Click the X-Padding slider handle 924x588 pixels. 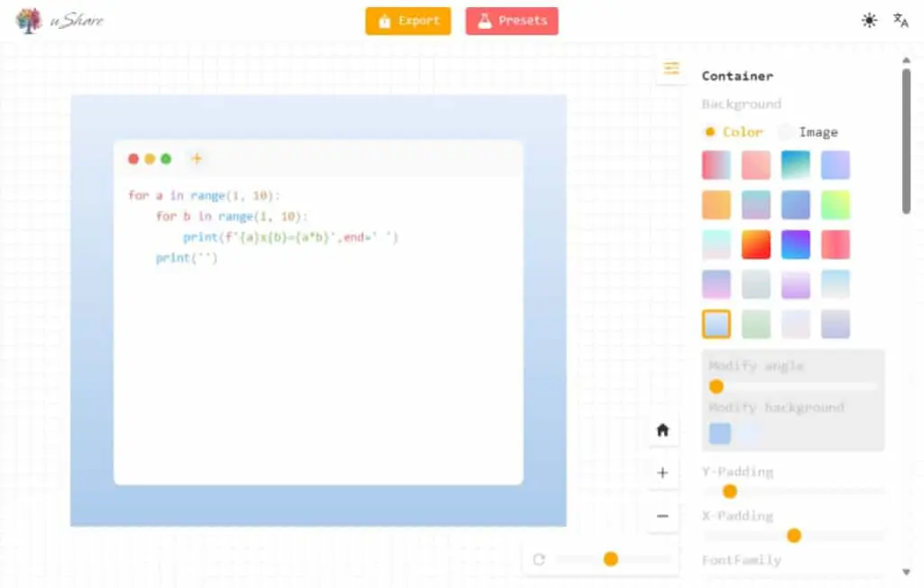click(794, 535)
